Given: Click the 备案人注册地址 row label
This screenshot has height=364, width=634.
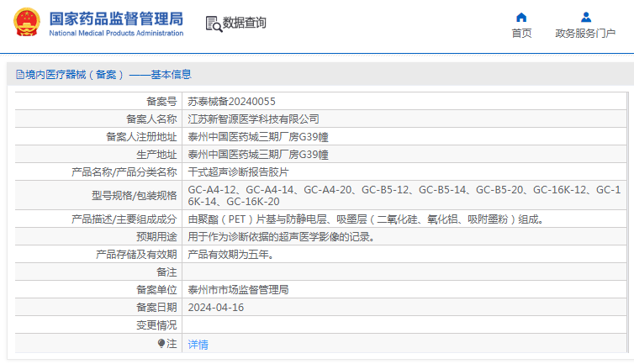Looking at the screenshot, I should pyautogui.click(x=141, y=137).
